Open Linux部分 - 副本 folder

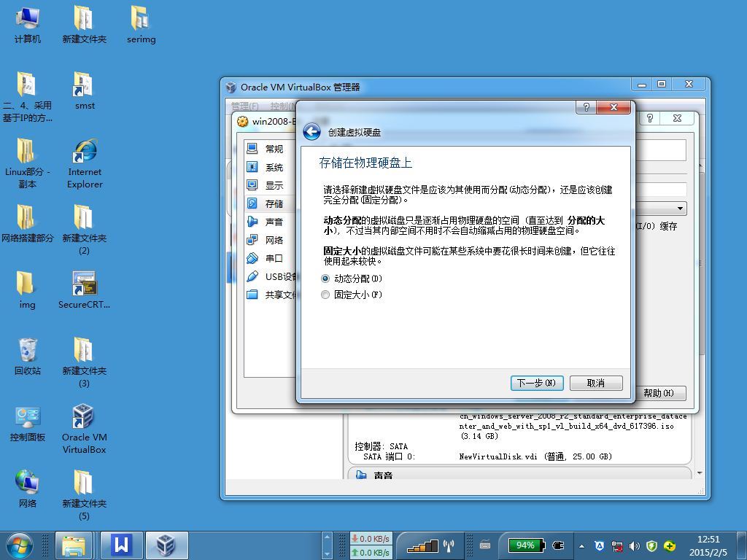[x=27, y=164]
